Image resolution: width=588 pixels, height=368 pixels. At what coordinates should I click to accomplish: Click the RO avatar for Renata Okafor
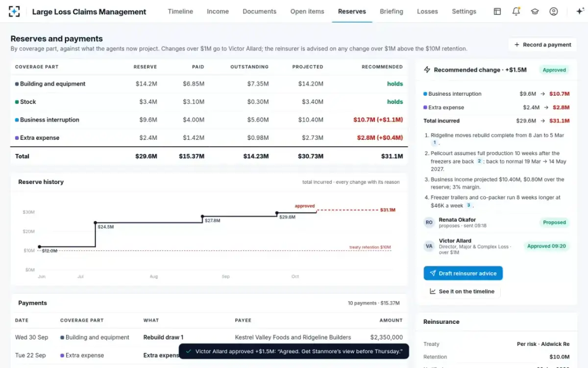[429, 222]
